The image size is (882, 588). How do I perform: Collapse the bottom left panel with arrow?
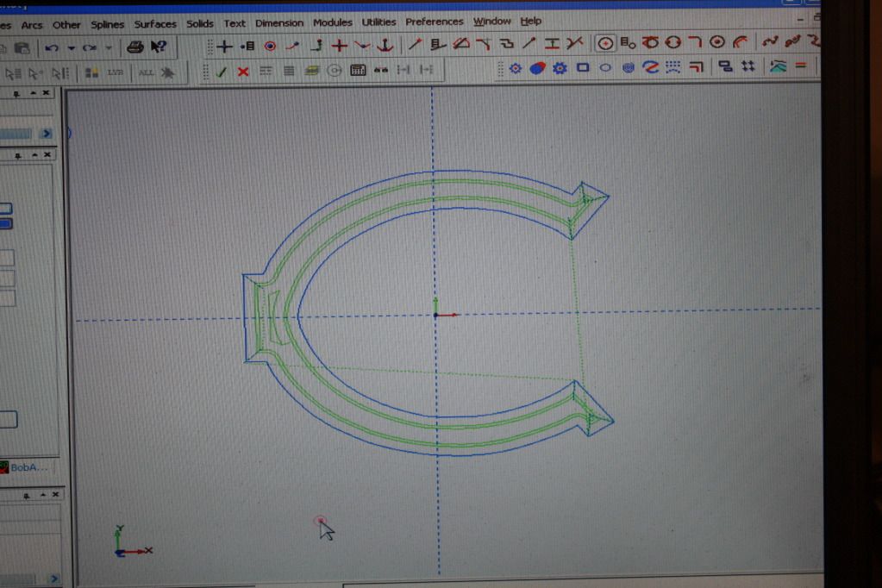pos(43,495)
